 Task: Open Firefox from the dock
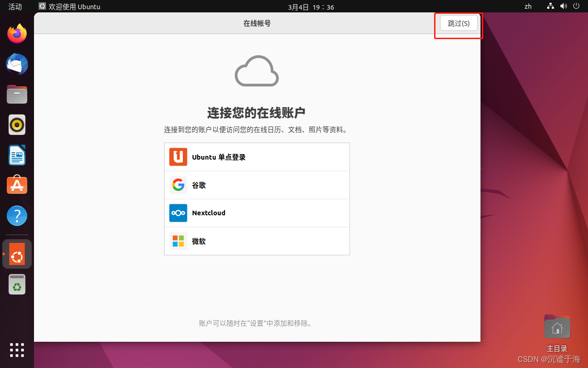(x=17, y=34)
